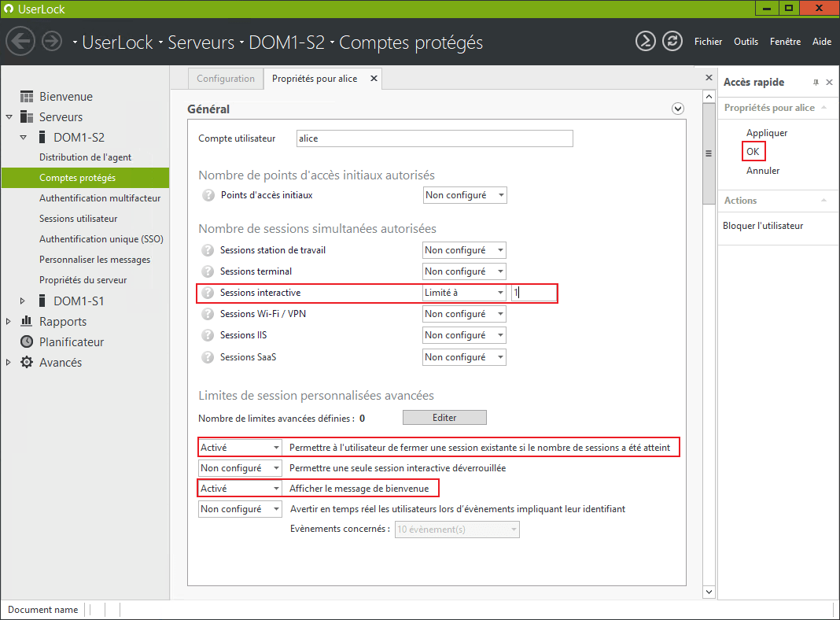Open the PowerShell console icon

click(646, 41)
